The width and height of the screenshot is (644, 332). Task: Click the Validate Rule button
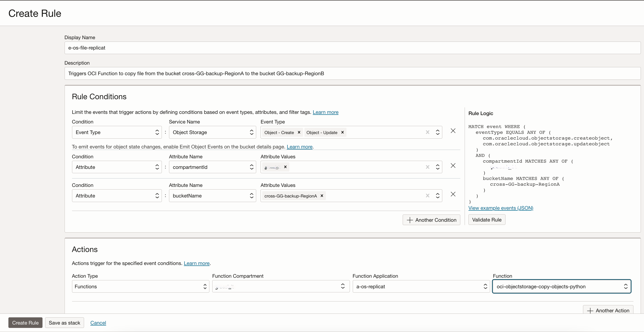click(486, 220)
